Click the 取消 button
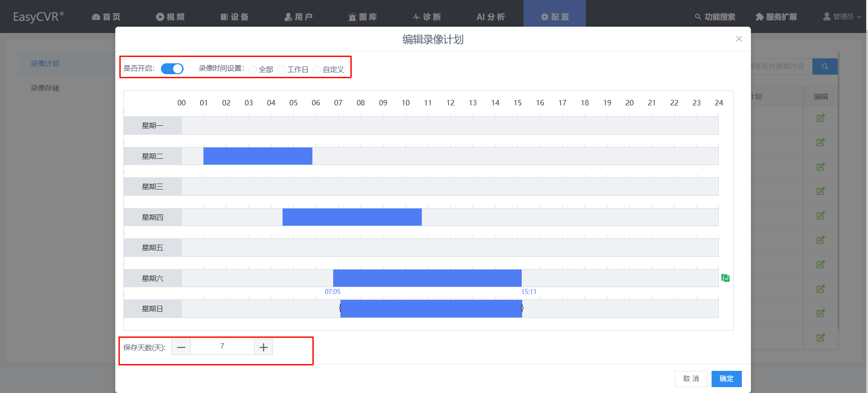This screenshot has height=393, width=868. click(x=691, y=379)
